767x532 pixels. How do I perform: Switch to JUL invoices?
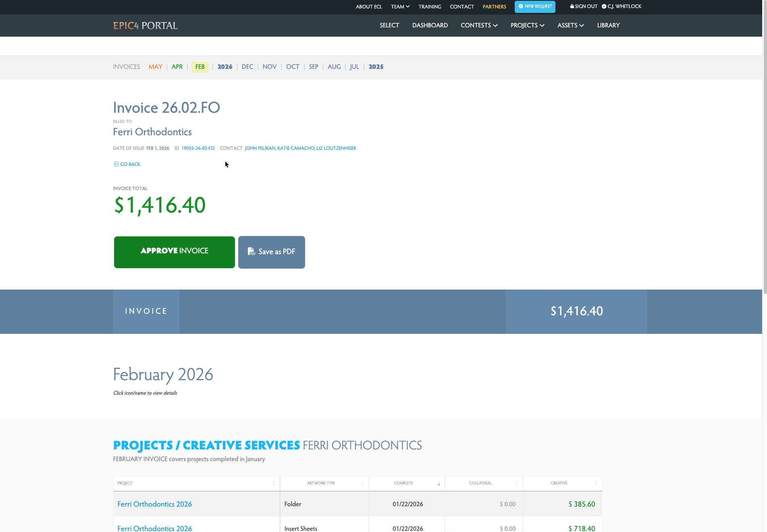[354, 67]
